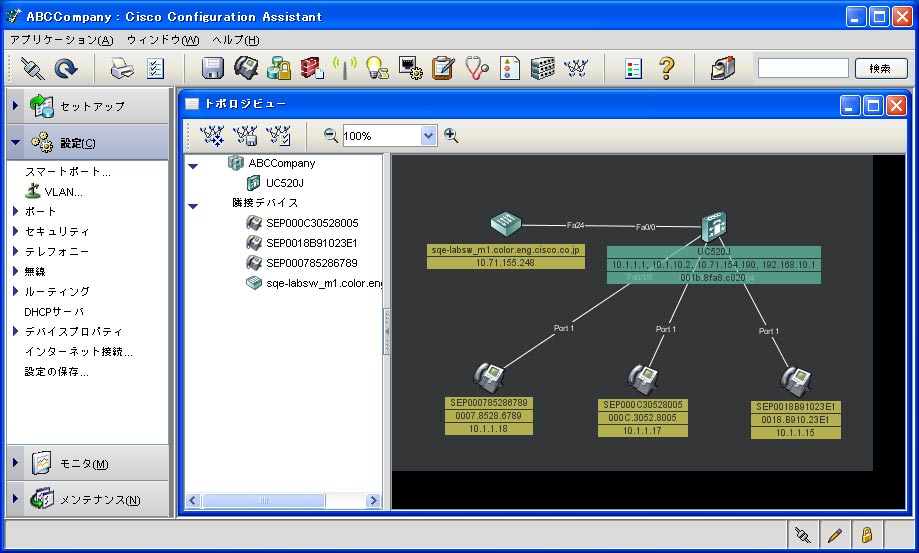919x553 pixels.
Task: Expand the デバイスプロパティ tree node arrow
Action: (x=16, y=331)
